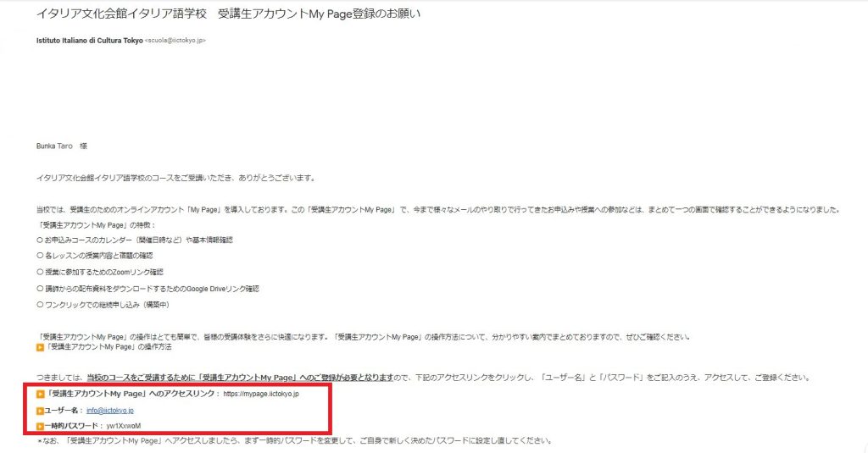868x453 pixels.
Task: Click the circle bullet for Google Driveリンク確認
Action: [x=40, y=289]
